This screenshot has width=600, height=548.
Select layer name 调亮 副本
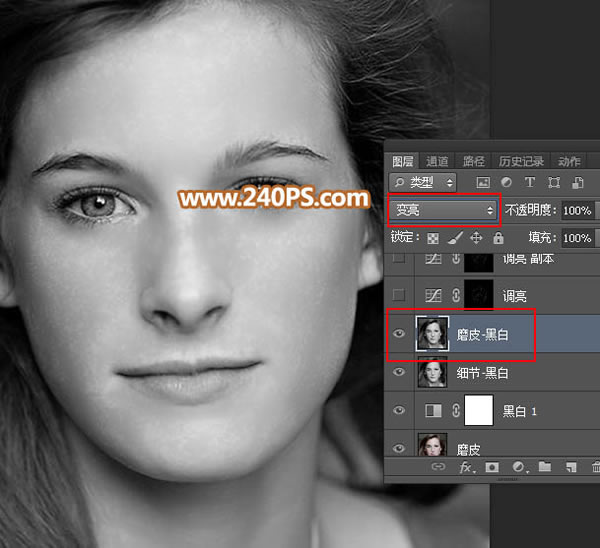coord(528,259)
